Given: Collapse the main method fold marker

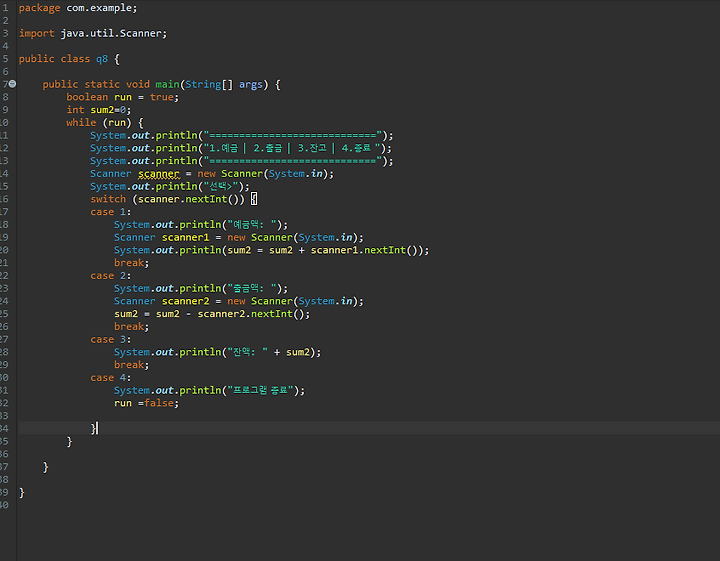Looking at the screenshot, I should tap(12, 84).
